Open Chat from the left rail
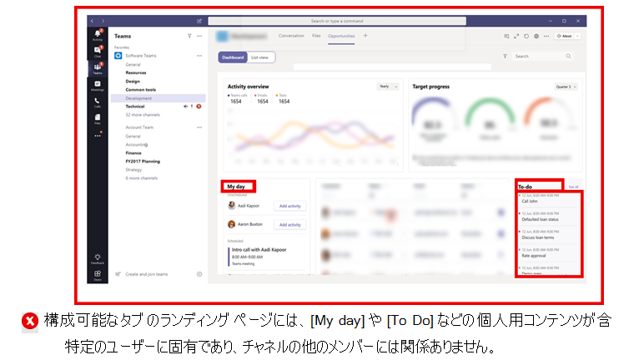This screenshot has height=360, width=644. (x=98, y=52)
